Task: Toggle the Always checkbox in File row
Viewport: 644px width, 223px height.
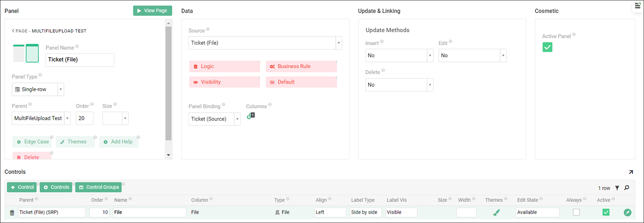Action: click(576, 212)
